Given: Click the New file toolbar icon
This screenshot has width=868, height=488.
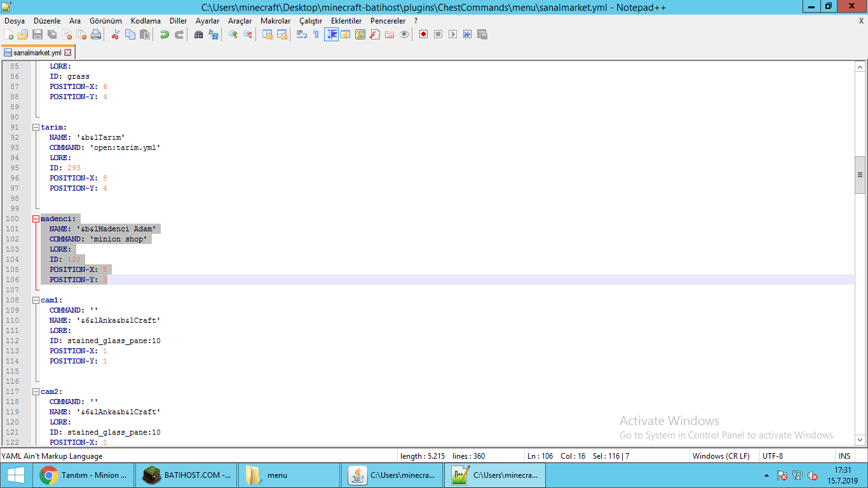Looking at the screenshot, I should [x=9, y=34].
